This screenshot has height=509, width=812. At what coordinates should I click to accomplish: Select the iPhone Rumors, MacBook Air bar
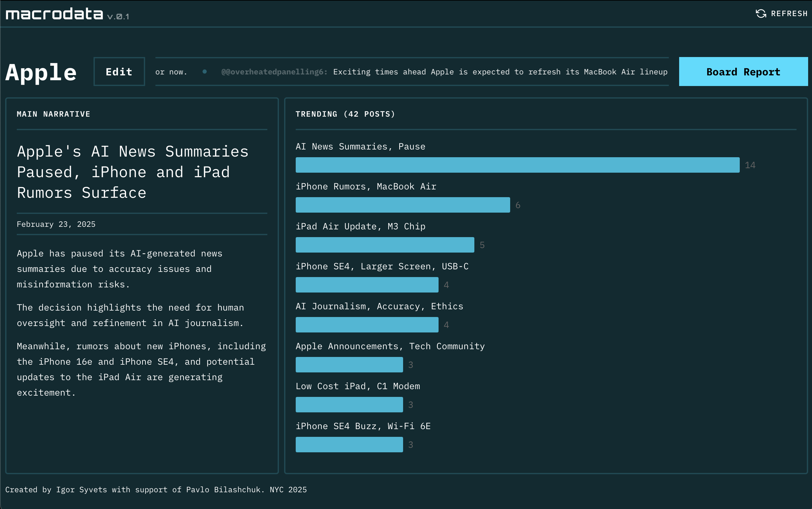tap(403, 205)
